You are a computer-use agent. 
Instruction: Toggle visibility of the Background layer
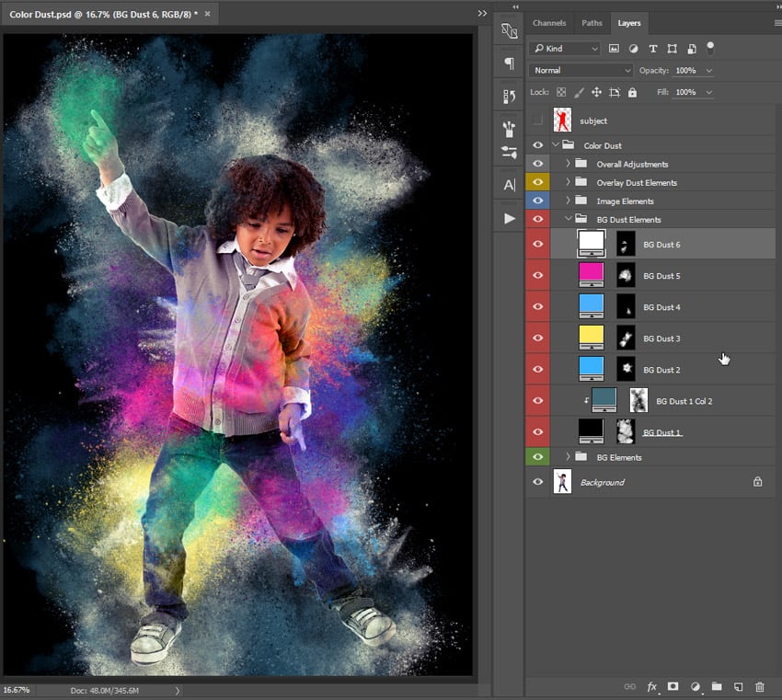click(538, 481)
